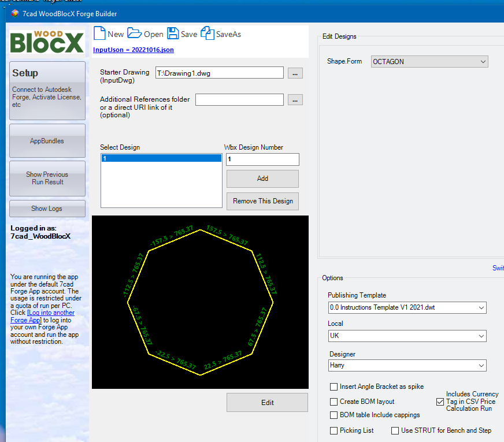Enable Create BOM layout checkbox
Viewport: 504px width, 442px height.
333,402
